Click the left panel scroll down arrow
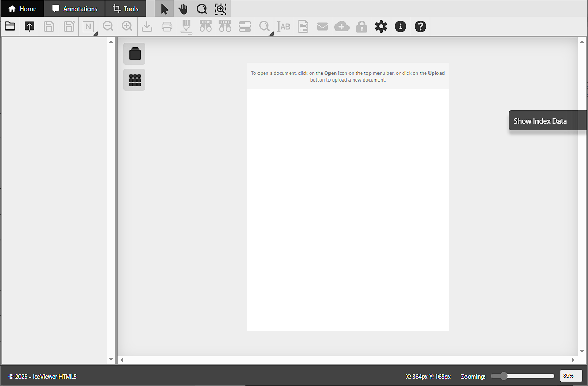Screen dimensions: 588x386 (x=111, y=359)
